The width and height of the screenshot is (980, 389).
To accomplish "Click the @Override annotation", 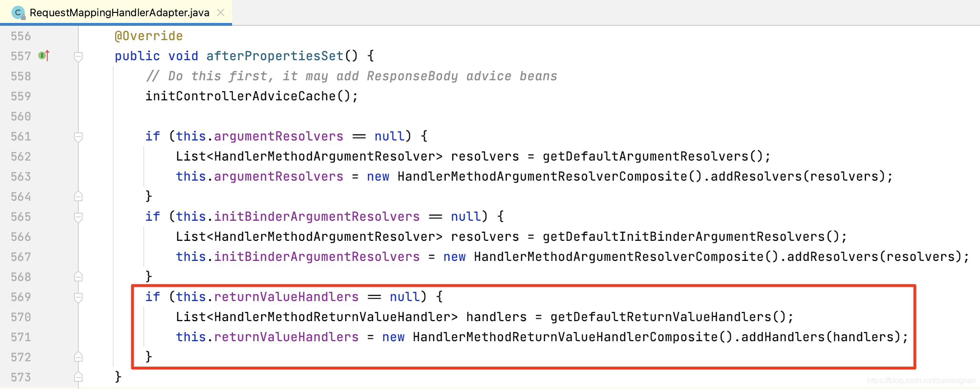I will click(149, 36).
